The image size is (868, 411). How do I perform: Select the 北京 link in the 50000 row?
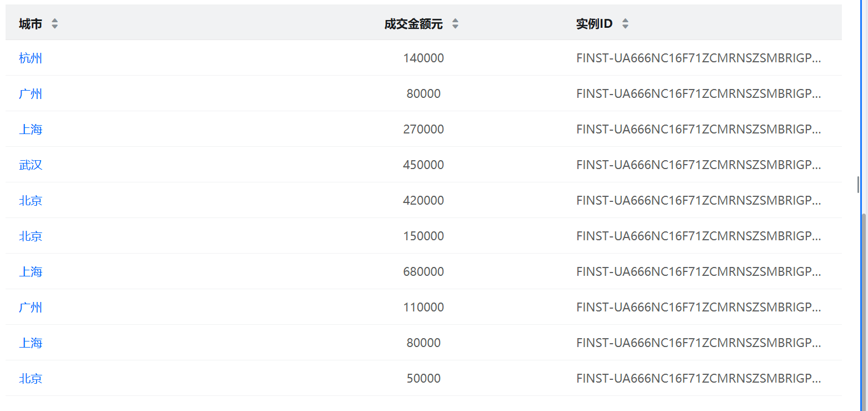click(31, 378)
